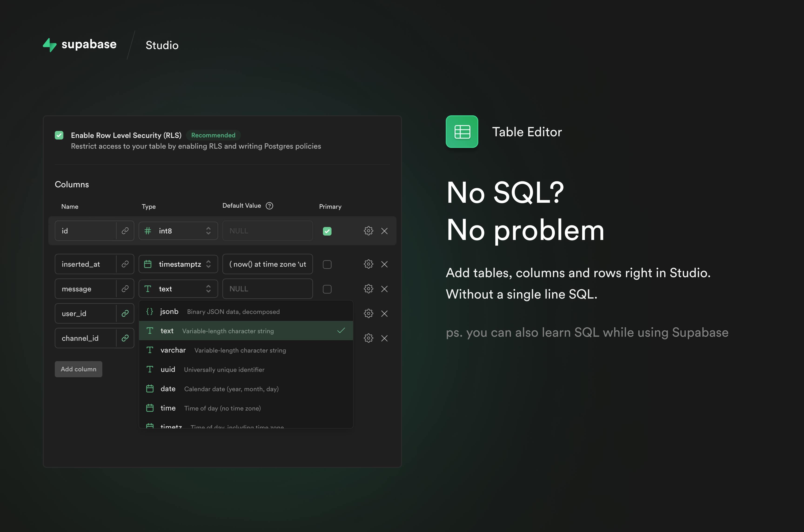Viewport: 804px width, 532px height.
Task: Click the Name column header
Action: (70, 207)
